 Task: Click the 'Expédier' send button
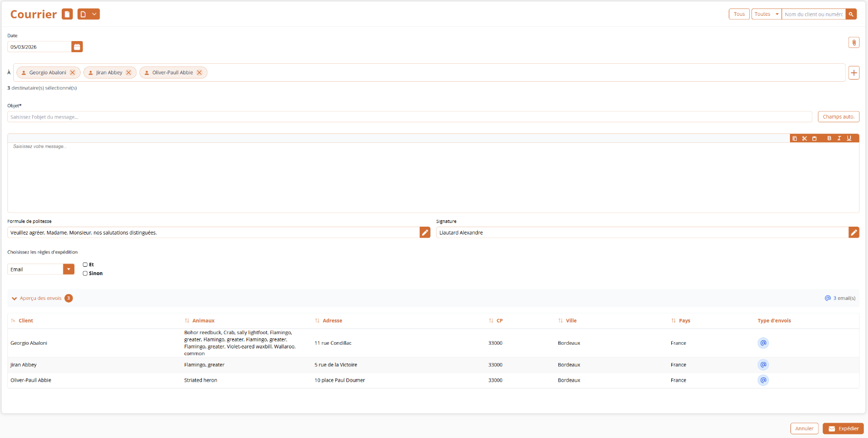843,429
